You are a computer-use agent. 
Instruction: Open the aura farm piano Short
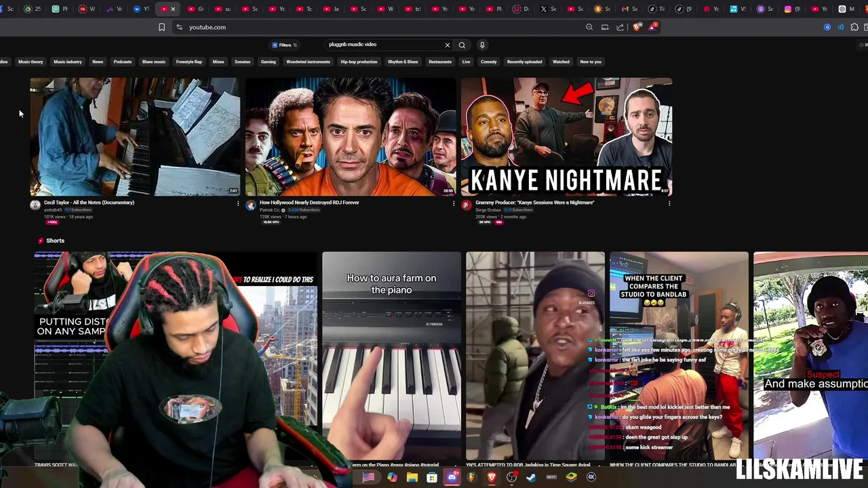[x=391, y=356]
